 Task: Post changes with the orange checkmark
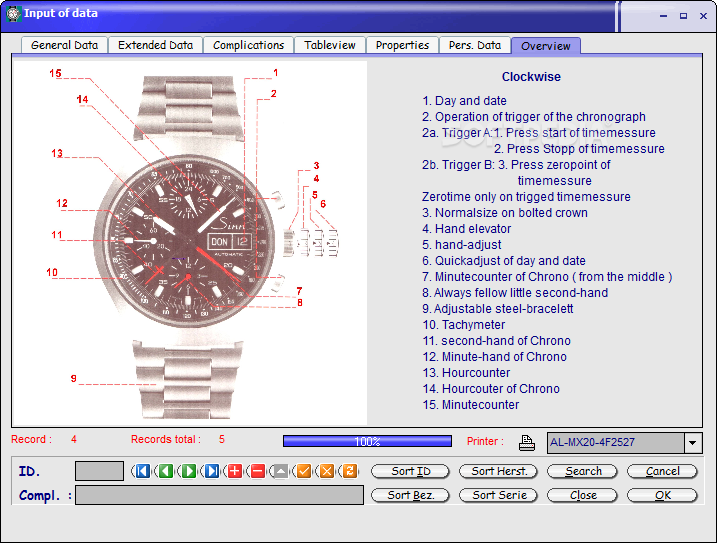click(x=304, y=471)
